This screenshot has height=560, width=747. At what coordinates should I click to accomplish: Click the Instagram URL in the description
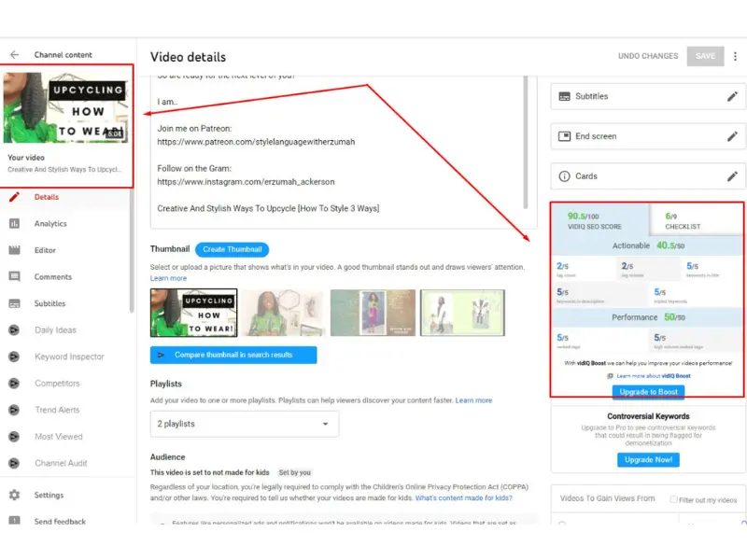246,182
